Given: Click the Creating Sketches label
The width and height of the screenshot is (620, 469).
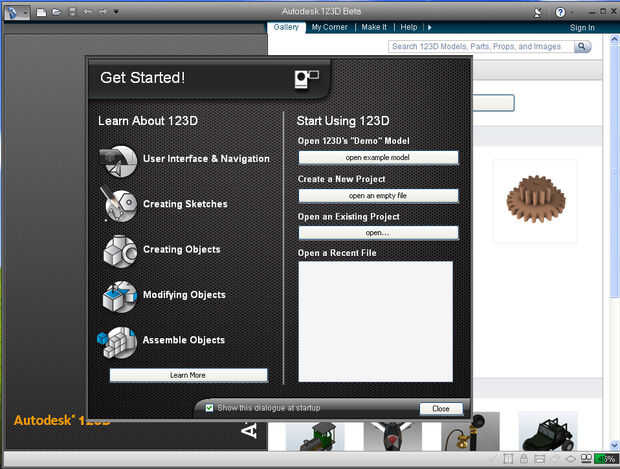Looking at the screenshot, I should [x=185, y=204].
